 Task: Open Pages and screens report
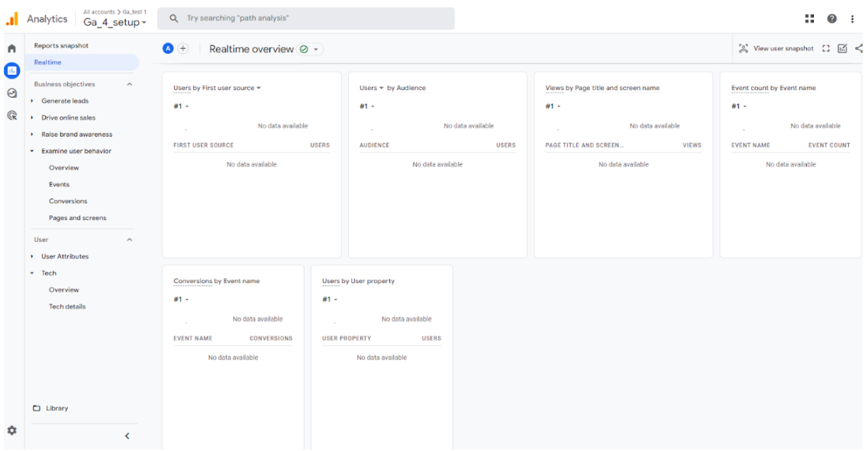(77, 218)
